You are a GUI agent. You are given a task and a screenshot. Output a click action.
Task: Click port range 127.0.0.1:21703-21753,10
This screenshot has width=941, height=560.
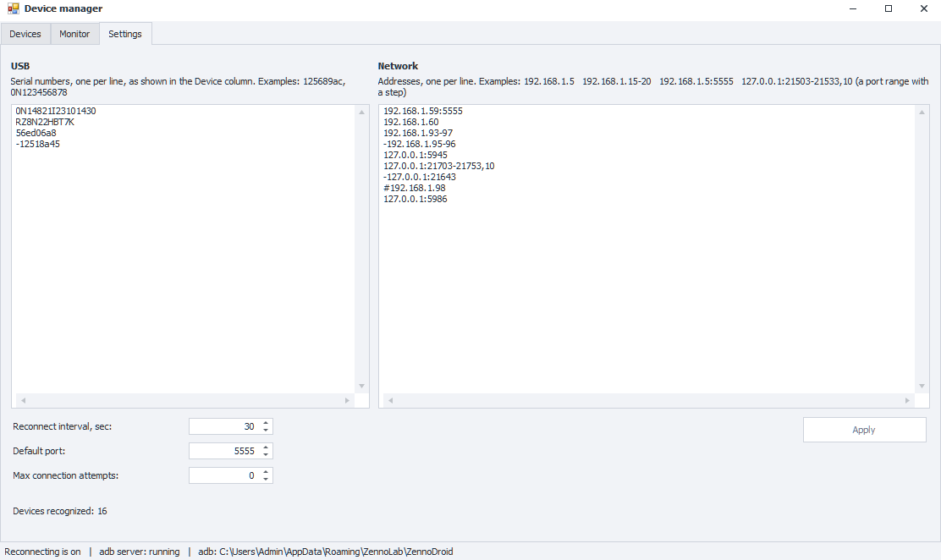point(439,167)
